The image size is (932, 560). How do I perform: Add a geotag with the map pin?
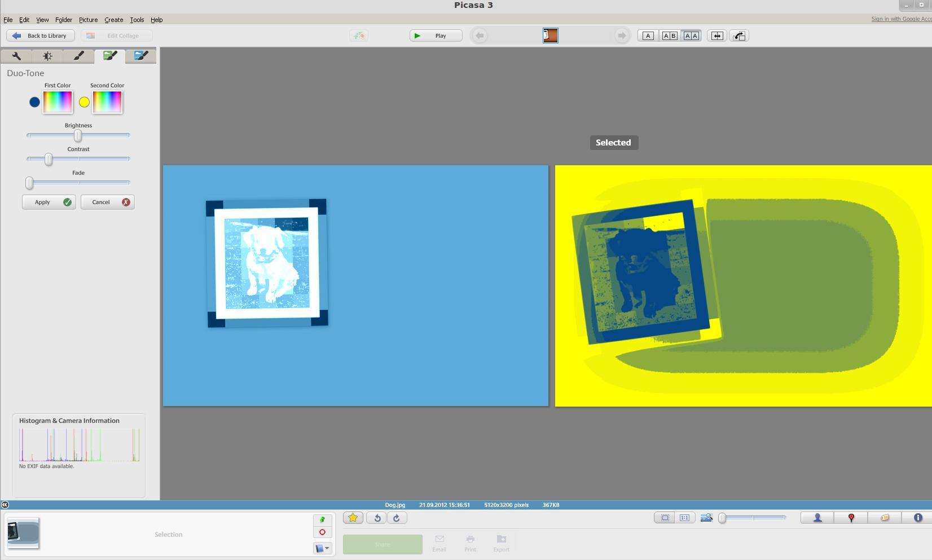(851, 517)
